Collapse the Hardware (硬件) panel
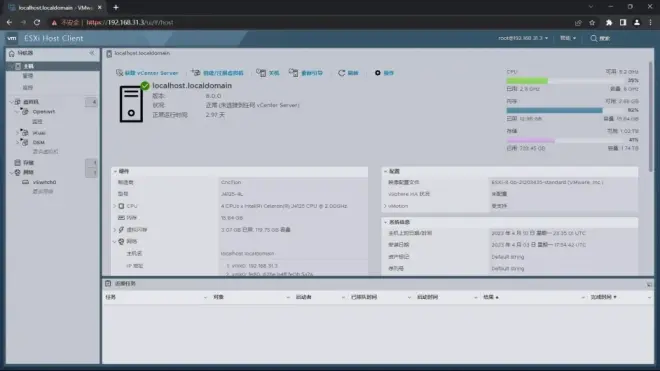The image size is (660, 371). (115, 171)
